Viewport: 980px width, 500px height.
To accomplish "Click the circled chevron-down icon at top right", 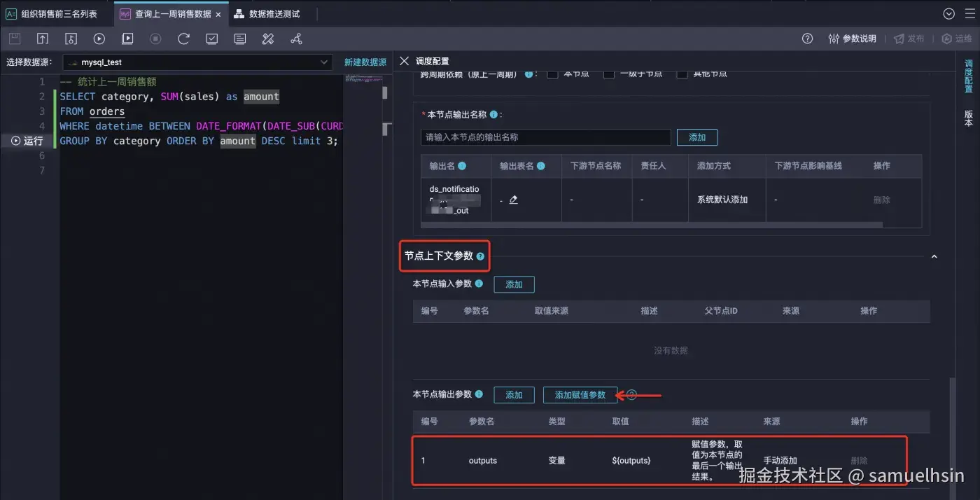I will (949, 13).
